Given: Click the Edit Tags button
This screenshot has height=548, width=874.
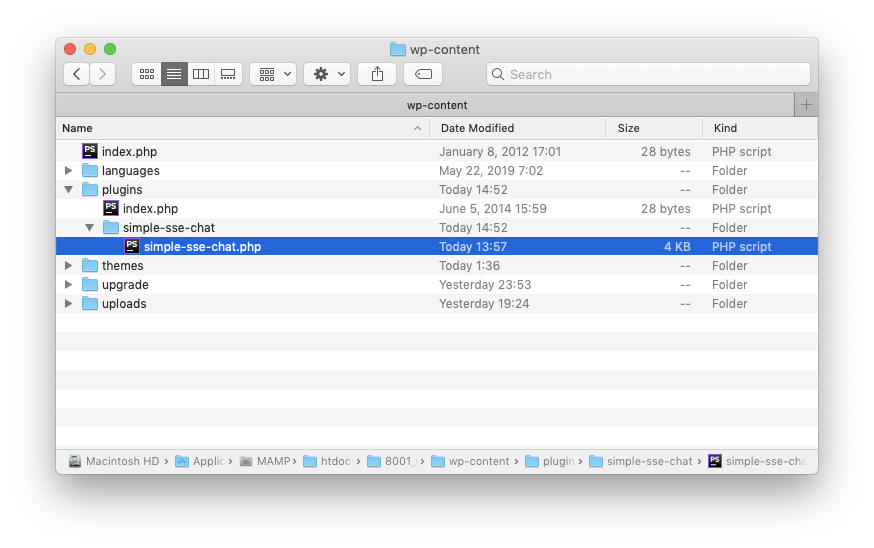Looking at the screenshot, I should pos(423,74).
